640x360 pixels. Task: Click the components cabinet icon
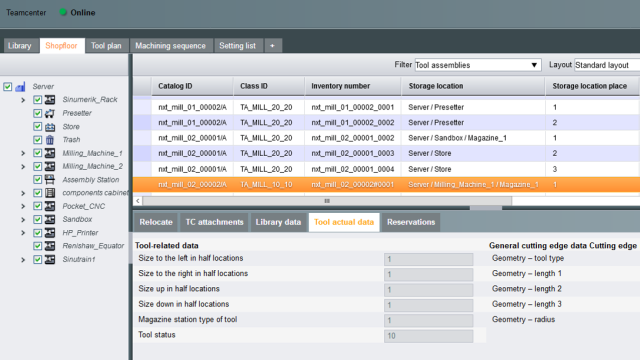(x=50, y=193)
